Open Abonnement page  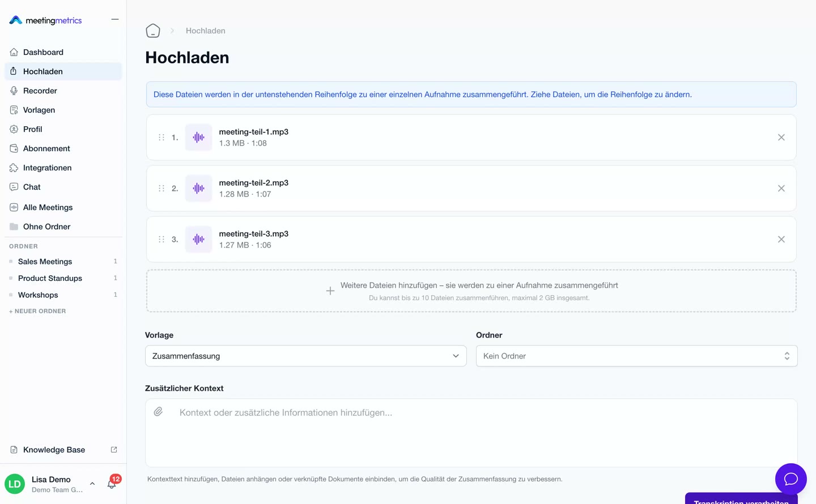63,148
